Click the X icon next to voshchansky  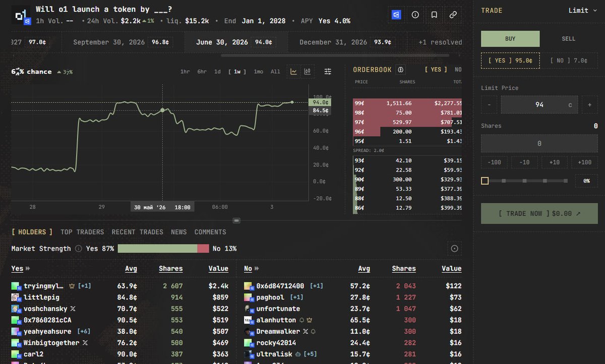pos(73,309)
